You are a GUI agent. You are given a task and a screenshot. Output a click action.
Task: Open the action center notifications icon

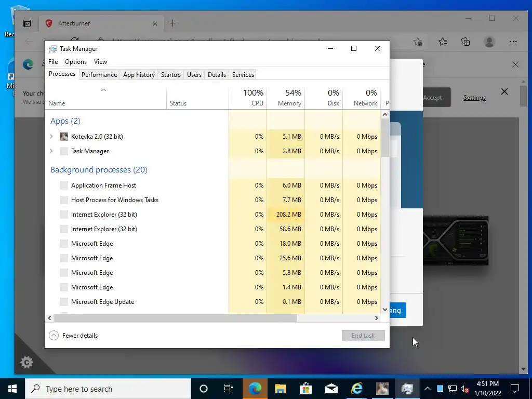point(515,389)
